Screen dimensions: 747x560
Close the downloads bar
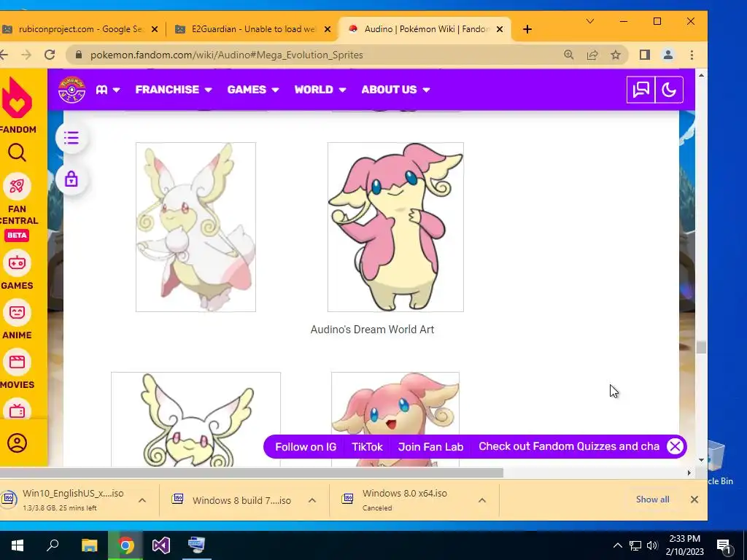click(694, 499)
